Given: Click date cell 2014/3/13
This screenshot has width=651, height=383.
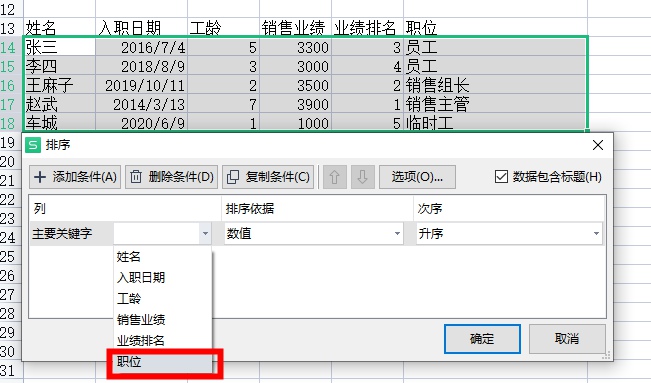Looking at the screenshot, I should (142, 104).
